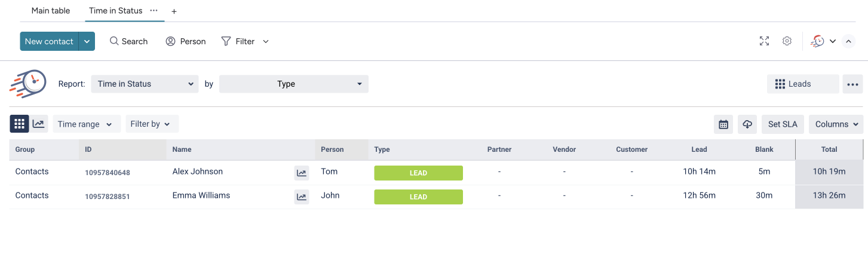Open the three-dot more options button
The image size is (868, 260).
tap(852, 84)
